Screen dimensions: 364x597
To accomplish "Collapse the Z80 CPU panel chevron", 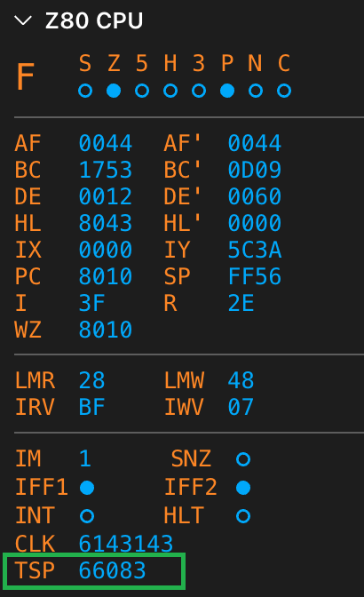I will point(23,20).
